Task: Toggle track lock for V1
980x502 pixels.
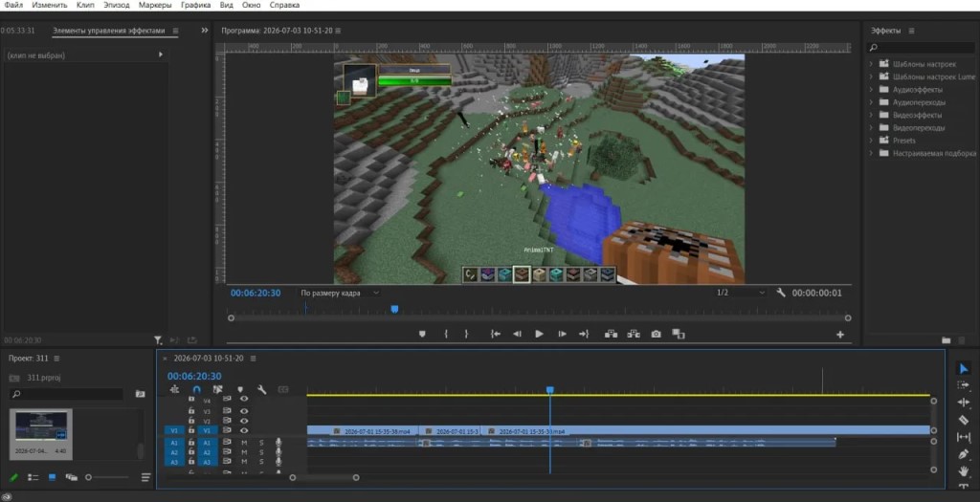Action: (x=191, y=430)
